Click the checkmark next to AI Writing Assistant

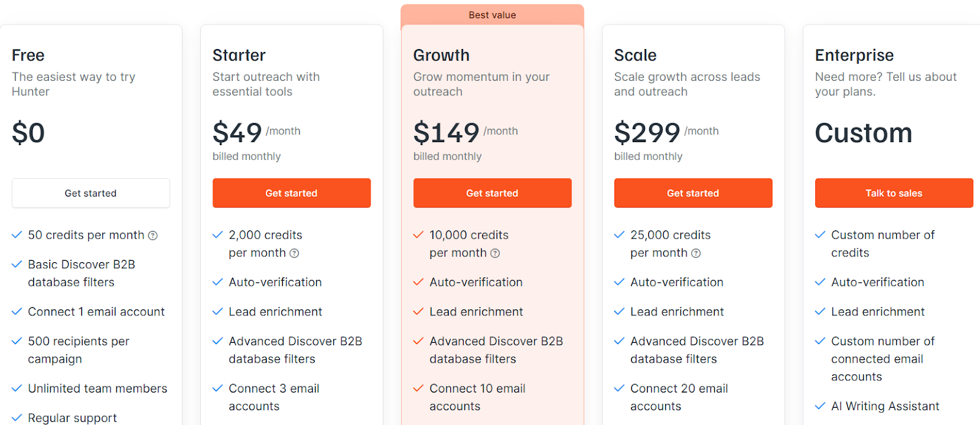(820, 406)
